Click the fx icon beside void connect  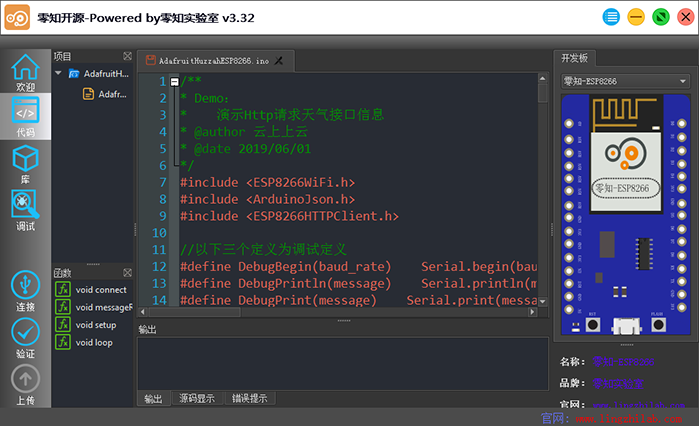coord(63,290)
